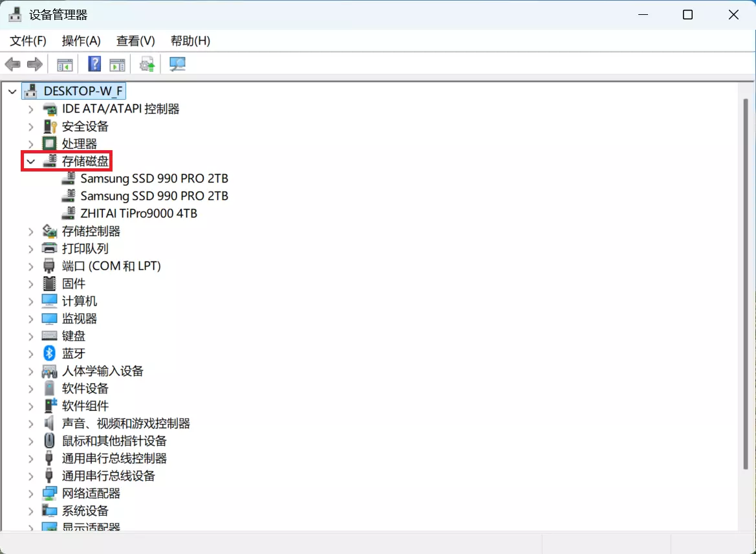Screen dimensions: 756x554
Task: Click the Update driver toolbar icon
Action: 146,63
